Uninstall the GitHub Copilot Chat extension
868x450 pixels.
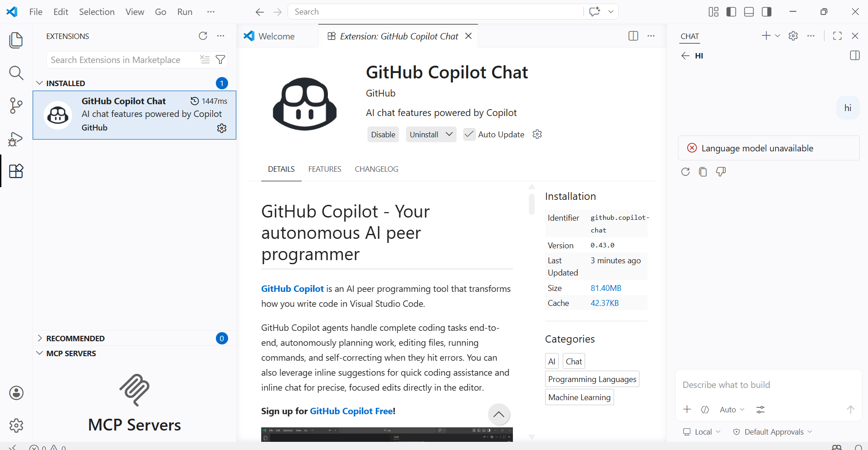pyautogui.click(x=424, y=135)
